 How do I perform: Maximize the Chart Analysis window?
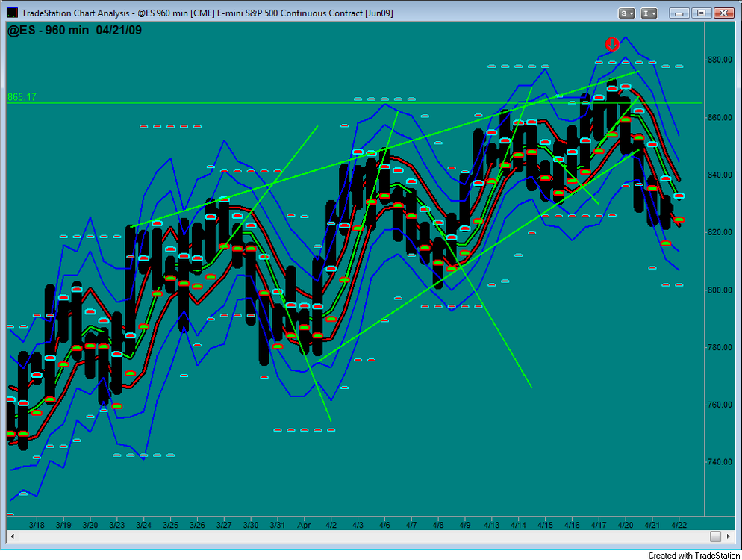tap(701, 13)
